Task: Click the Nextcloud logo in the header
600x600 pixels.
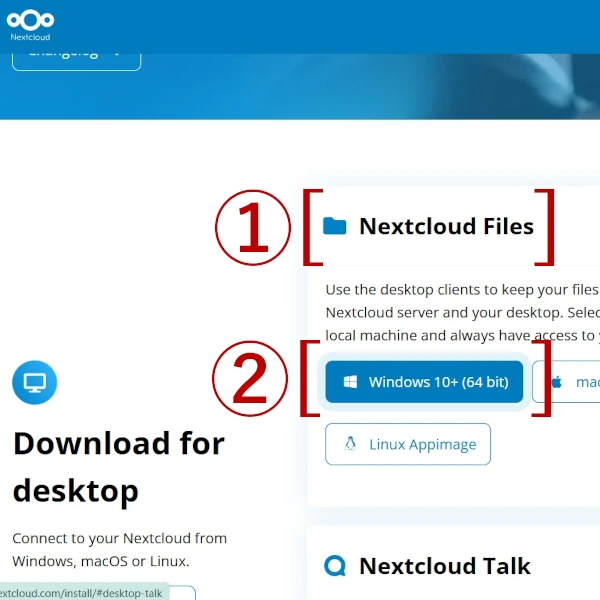Action: (x=30, y=25)
